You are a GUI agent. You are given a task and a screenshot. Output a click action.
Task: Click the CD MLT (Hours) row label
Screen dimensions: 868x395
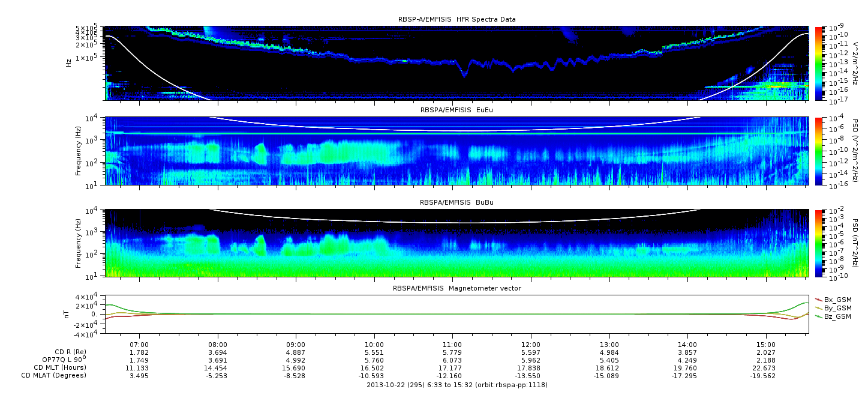(x=59, y=367)
